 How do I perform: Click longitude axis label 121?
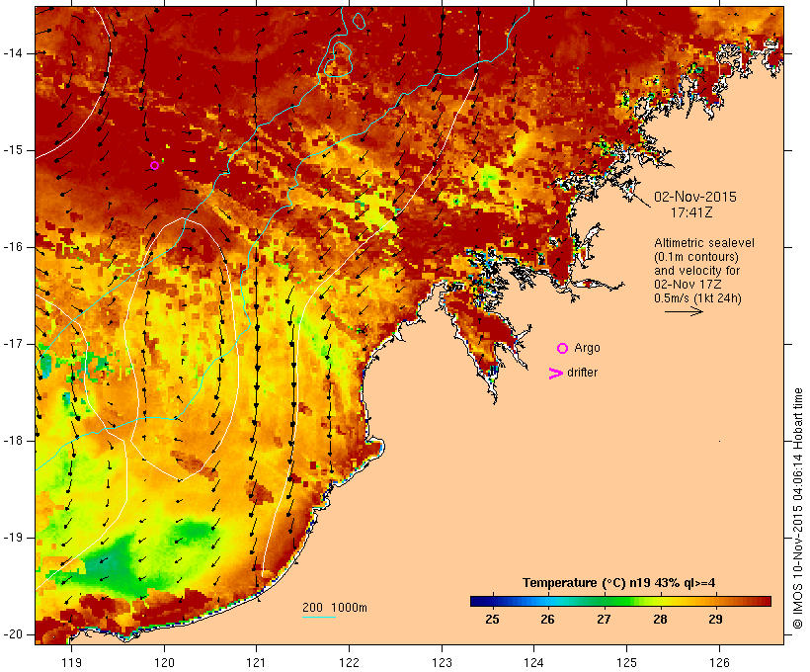tap(256, 662)
